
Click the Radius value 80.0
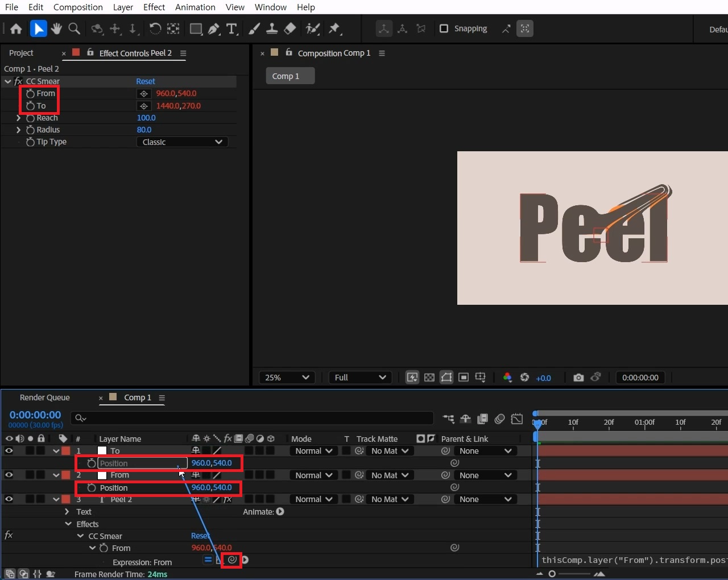(x=144, y=130)
